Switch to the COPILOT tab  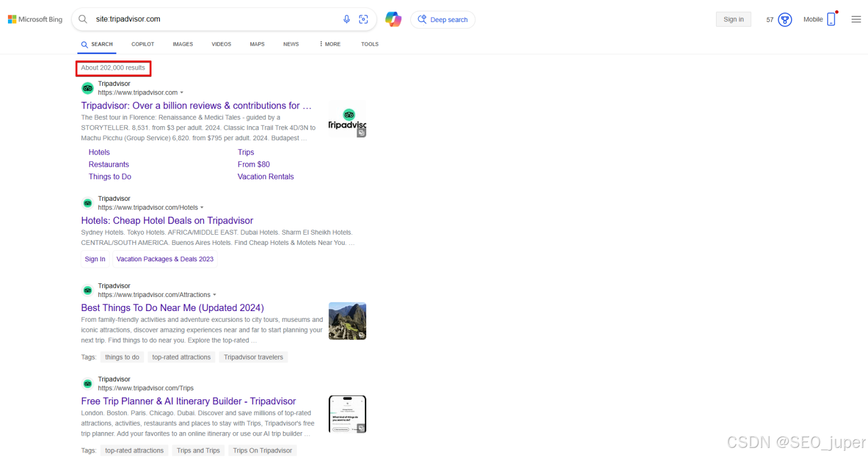point(143,44)
